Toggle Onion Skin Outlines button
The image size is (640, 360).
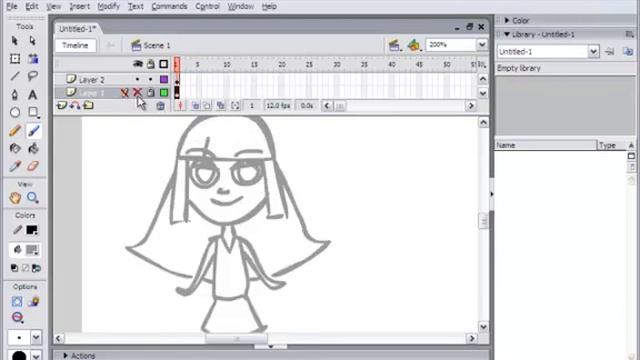tap(207, 106)
